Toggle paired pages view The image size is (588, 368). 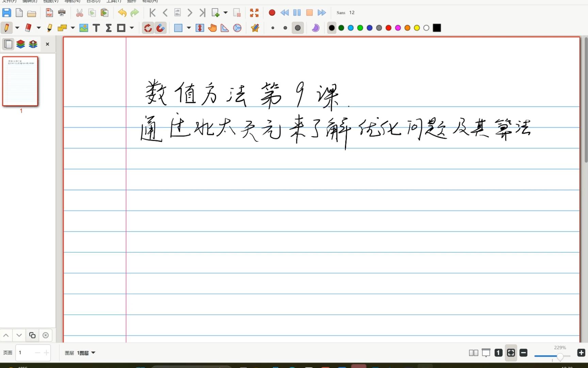click(x=473, y=353)
